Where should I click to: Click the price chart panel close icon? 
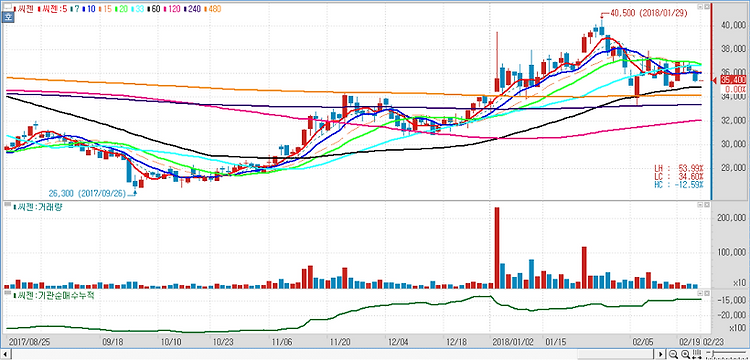706,7
